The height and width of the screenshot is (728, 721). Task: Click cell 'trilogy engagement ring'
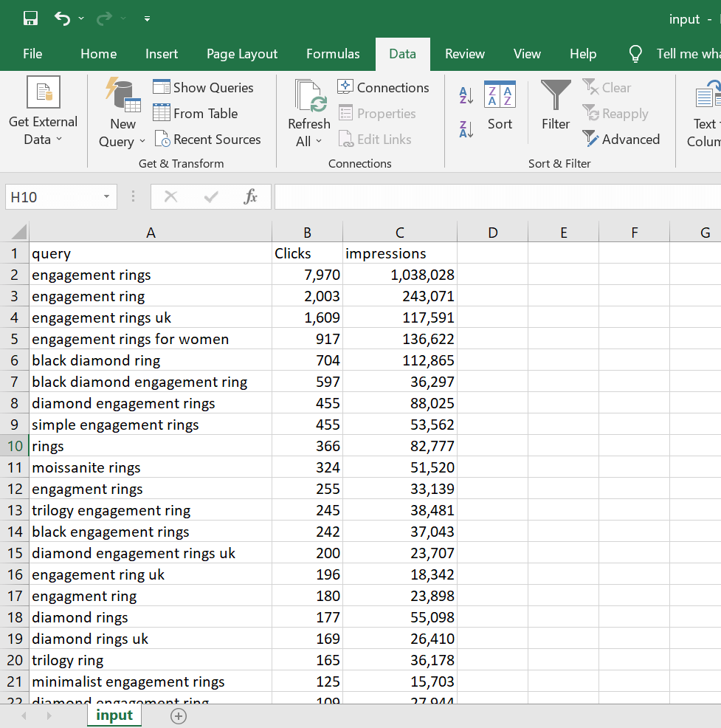coord(151,510)
